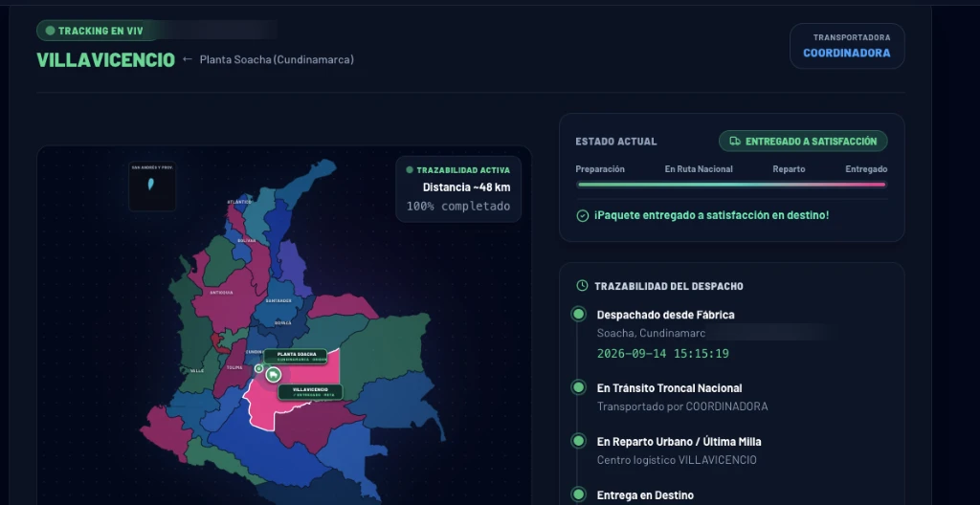The height and width of the screenshot is (505, 980).
Task: Click the green dot beside Trazabilidad Activa
Action: pyautogui.click(x=410, y=170)
